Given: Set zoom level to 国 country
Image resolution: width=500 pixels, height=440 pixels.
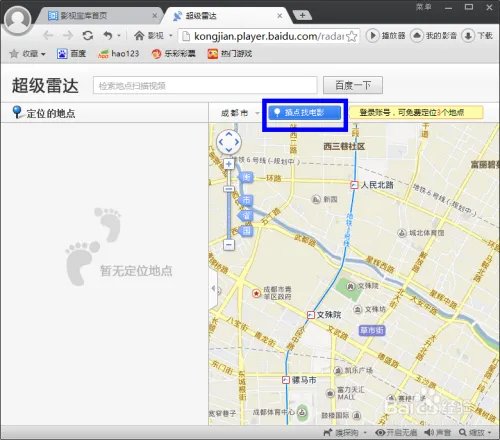Looking at the screenshot, I should 245,231.
